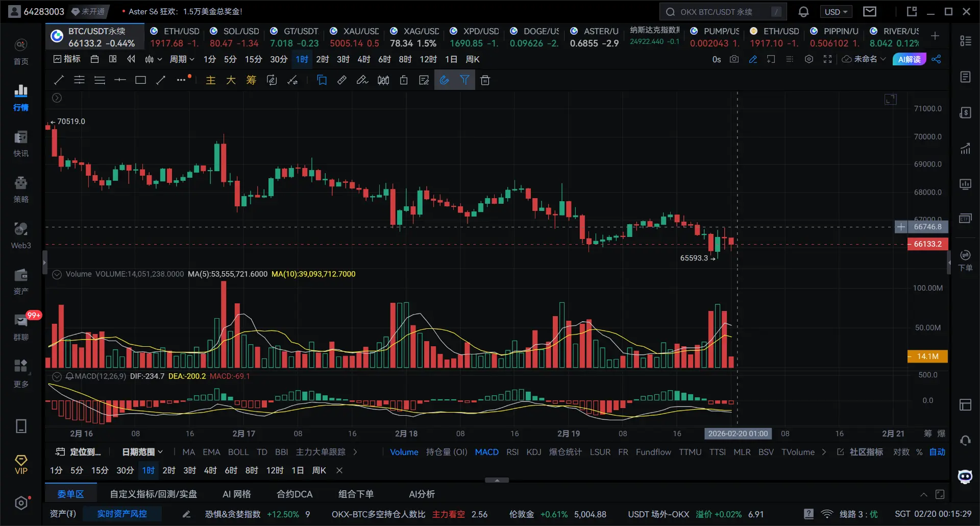
Task: Open the 资产 assets page
Action: click(x=21, y=282)
